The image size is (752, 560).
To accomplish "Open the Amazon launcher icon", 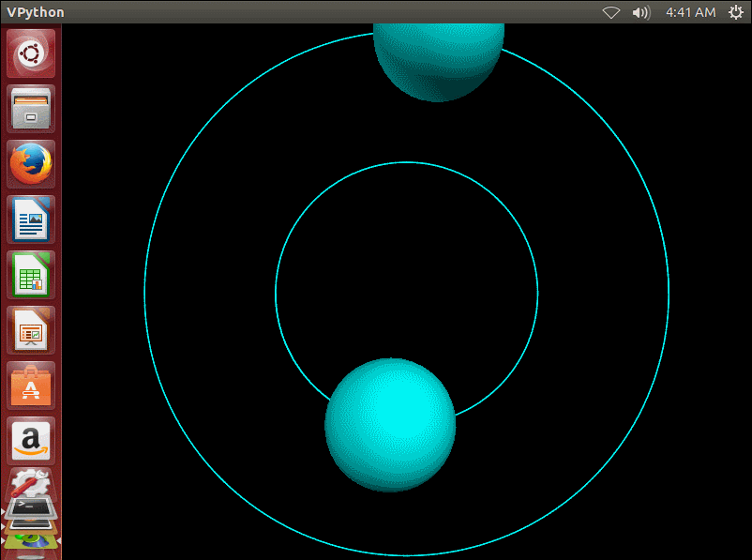I will (31, 440).
